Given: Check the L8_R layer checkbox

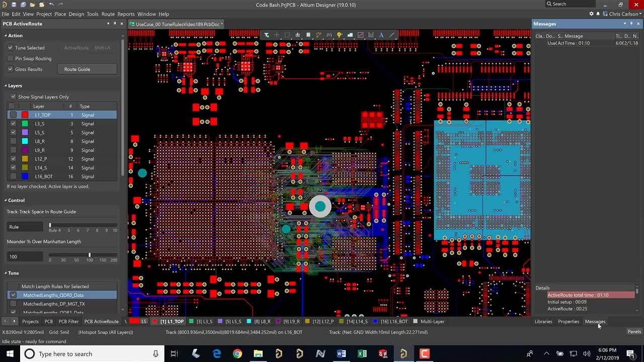Looking at the screenshot, I should tap(13, 141).
